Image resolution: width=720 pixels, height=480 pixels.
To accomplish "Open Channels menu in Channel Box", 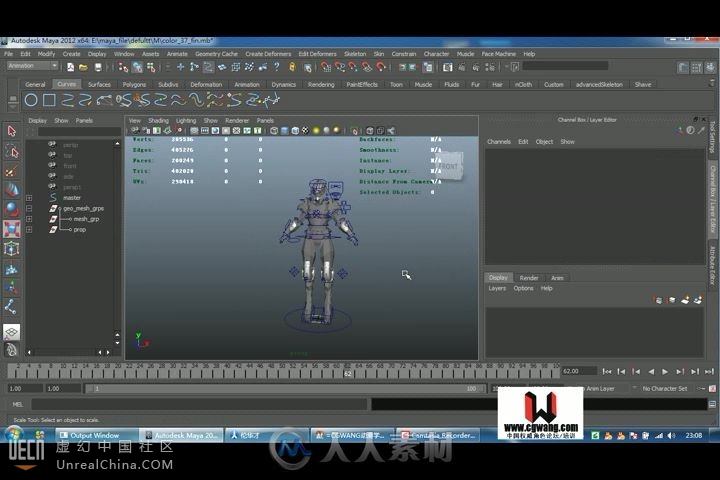I will (x=499, y=142).
